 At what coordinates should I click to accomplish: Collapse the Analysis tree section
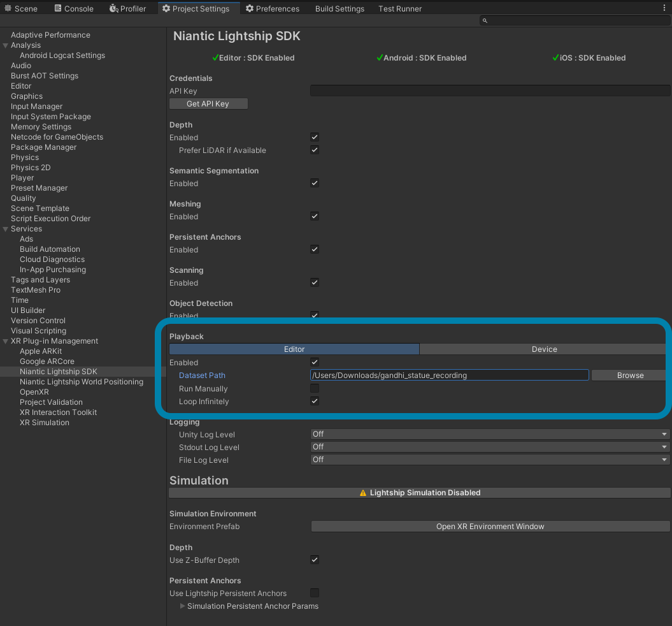6,45
